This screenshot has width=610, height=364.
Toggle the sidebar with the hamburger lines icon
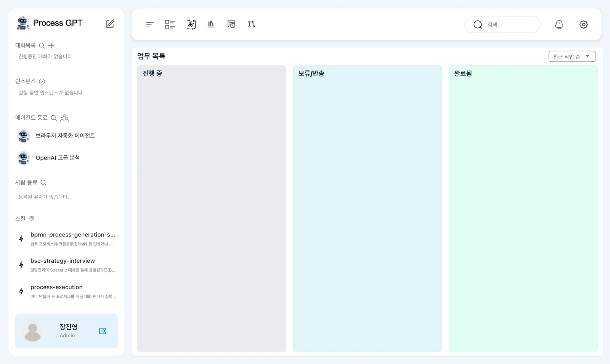click(x=150, y=24)
